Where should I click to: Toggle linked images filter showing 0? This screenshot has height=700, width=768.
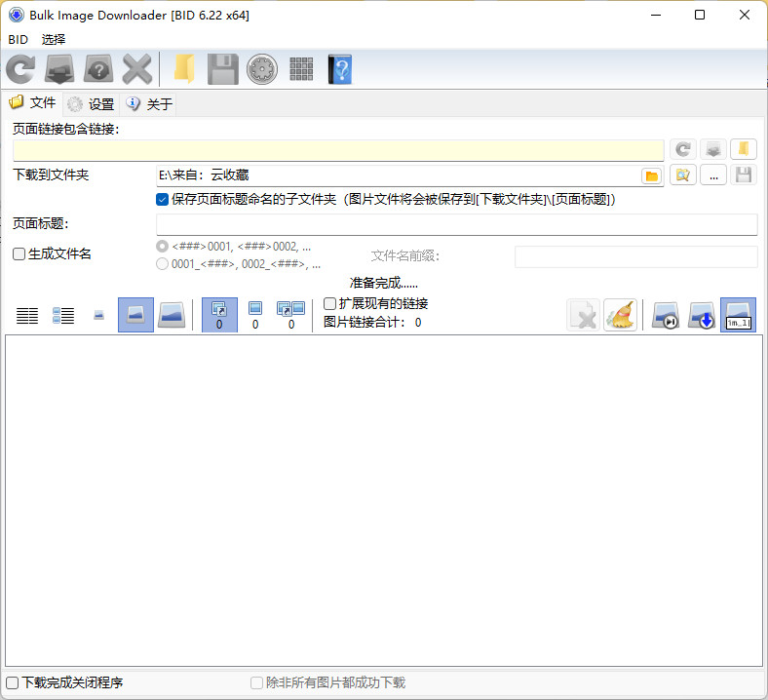tap(219, 315)
